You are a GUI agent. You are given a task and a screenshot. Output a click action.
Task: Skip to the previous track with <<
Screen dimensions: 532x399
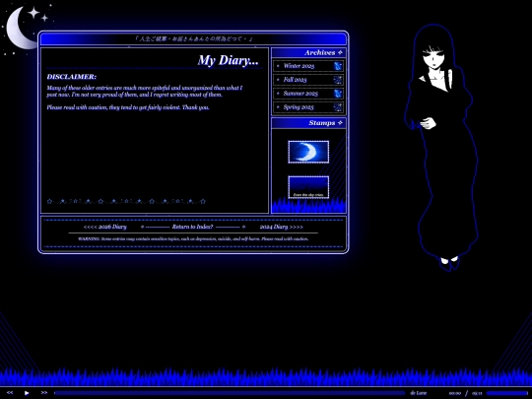(x=10, y=392)
